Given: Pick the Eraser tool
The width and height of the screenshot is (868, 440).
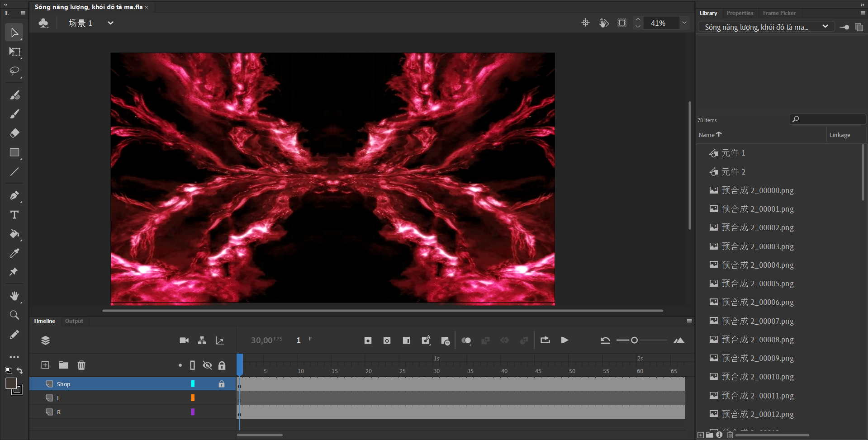Looking at the screenshot, I should click(x=14, y=133).
